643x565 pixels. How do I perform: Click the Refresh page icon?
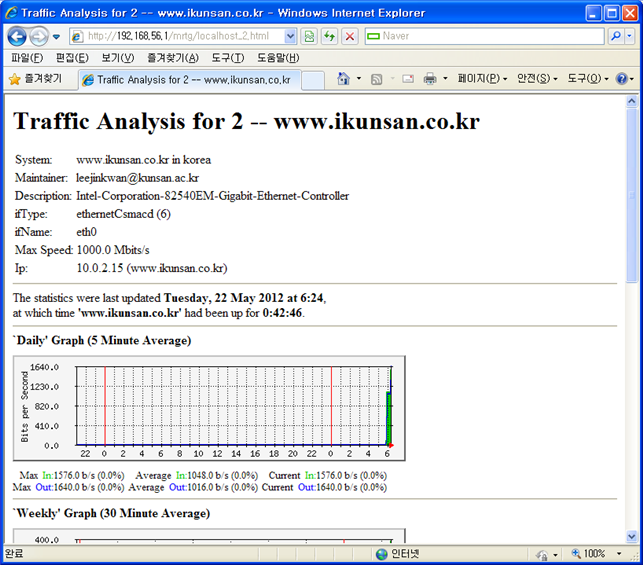tap(329, 36)
